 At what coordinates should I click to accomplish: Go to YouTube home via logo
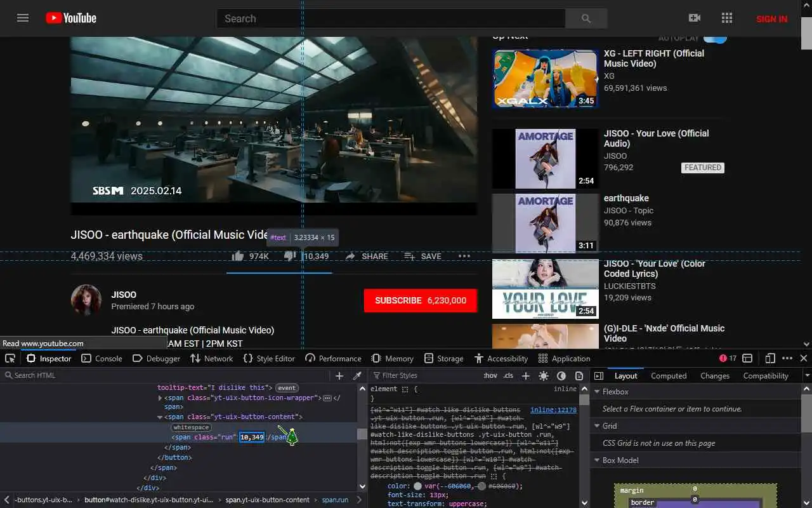[x=71, y=18]
